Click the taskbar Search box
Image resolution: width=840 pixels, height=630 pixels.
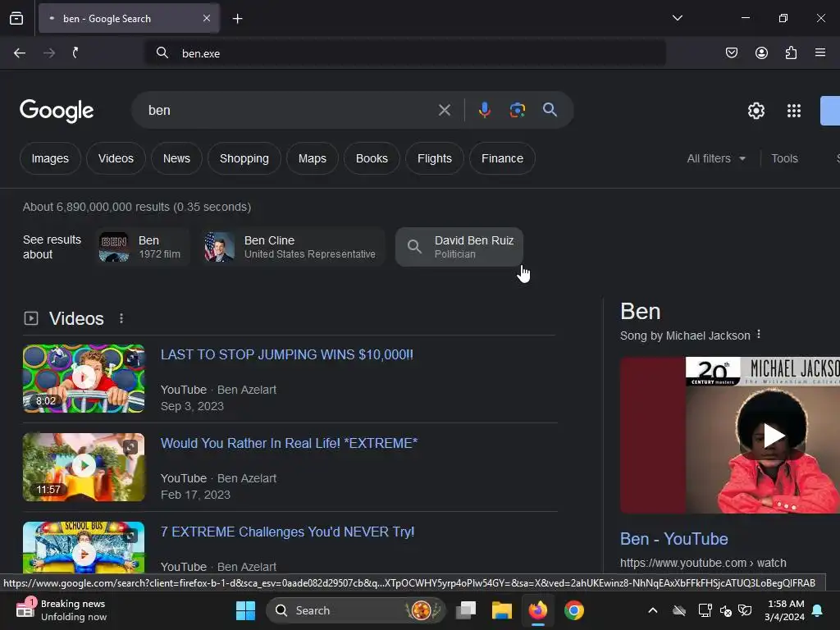[x=355, y=610]
